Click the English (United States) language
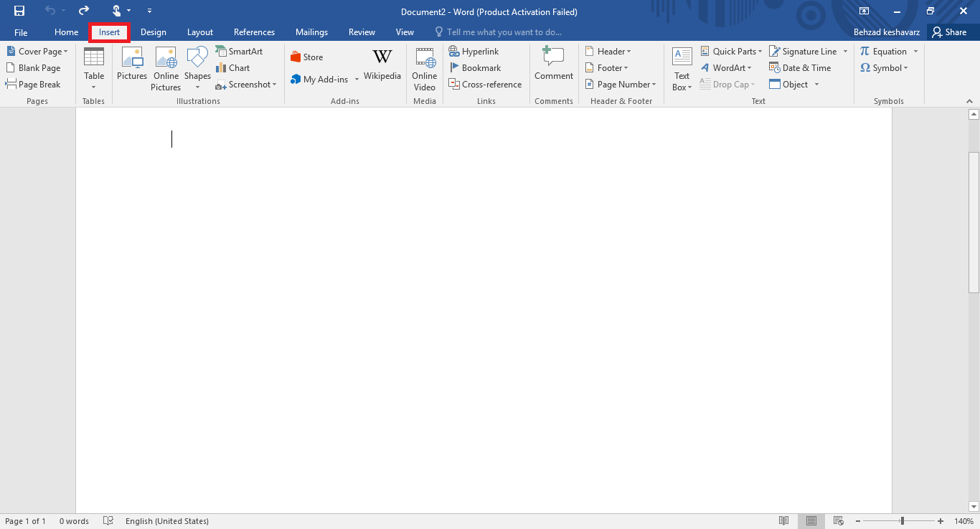The width and height of the screenshot is (980, 529). pyautogui.click(x=167, y=521)
